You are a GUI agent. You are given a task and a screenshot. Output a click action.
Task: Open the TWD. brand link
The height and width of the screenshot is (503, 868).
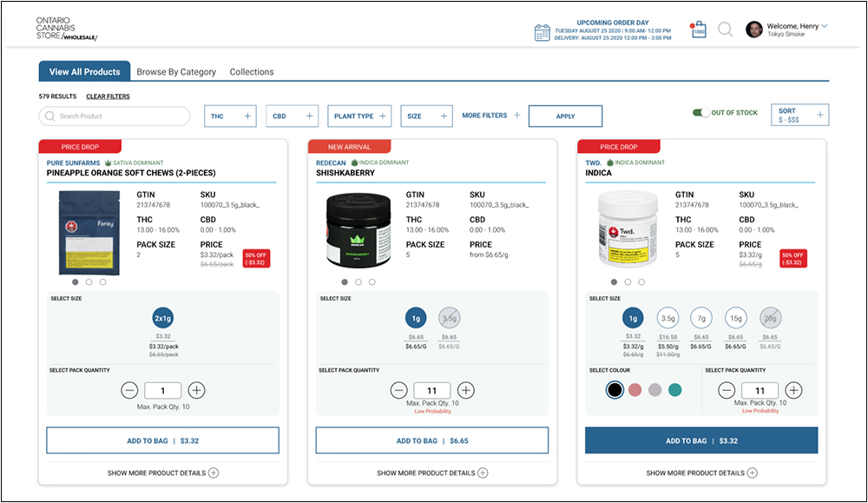594,163
